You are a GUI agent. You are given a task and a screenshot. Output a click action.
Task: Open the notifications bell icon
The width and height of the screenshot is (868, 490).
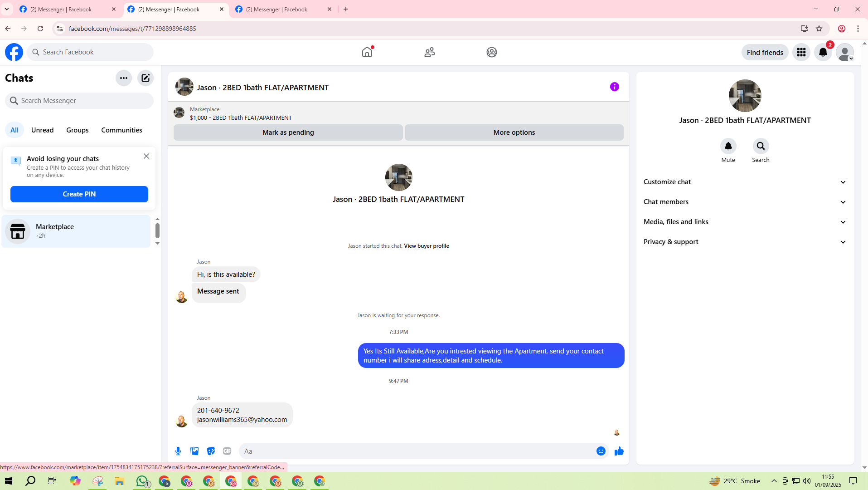pos(823,52)
